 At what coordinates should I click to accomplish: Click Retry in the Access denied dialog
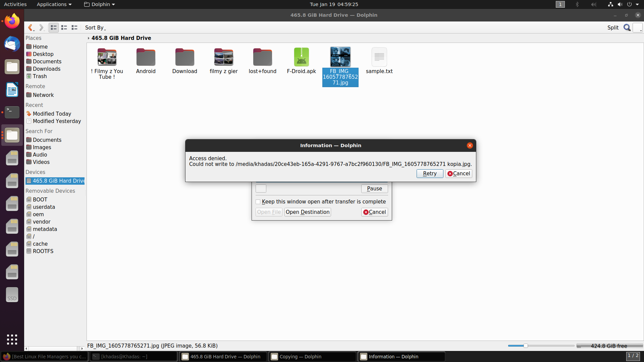(x=430, y=173)
